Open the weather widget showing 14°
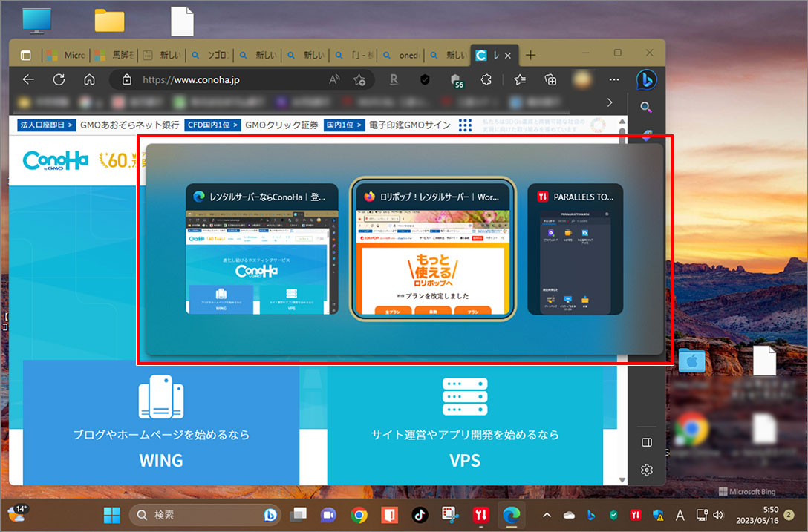This screenshot has width=808, height=532. point(17,513)
